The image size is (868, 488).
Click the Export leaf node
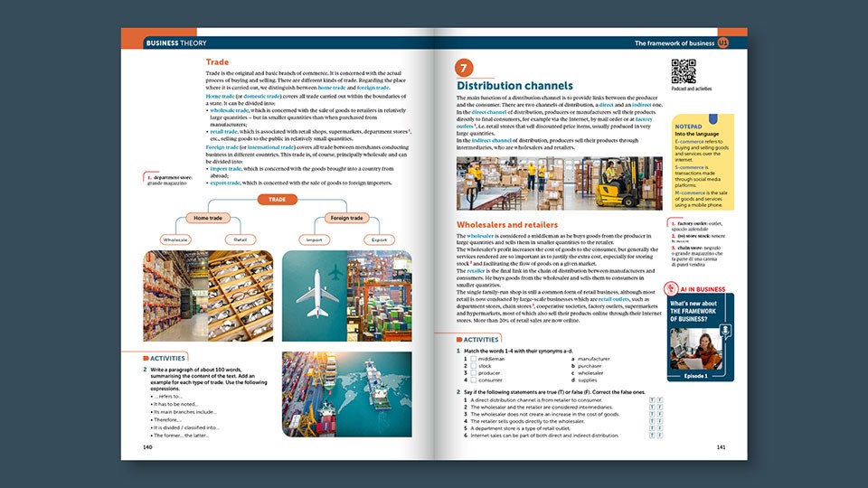379,239
